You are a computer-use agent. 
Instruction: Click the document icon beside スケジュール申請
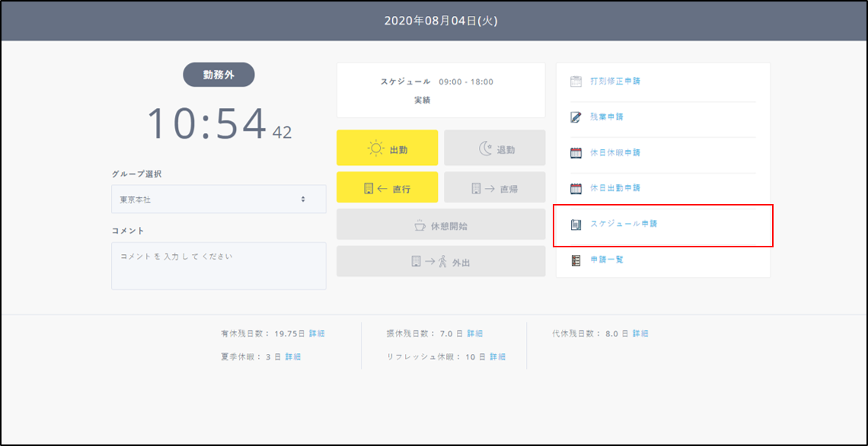pyautogui.click(x=576, y=225)
